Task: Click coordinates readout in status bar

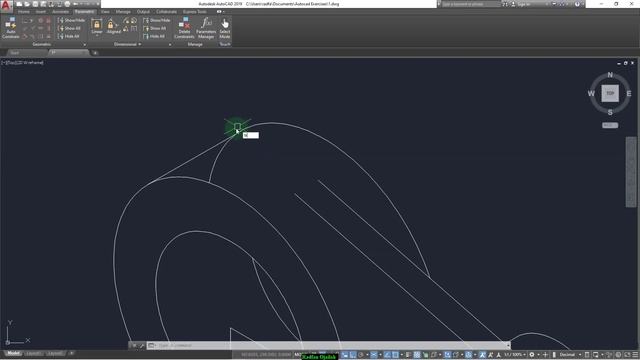Action: pos(266,355)
